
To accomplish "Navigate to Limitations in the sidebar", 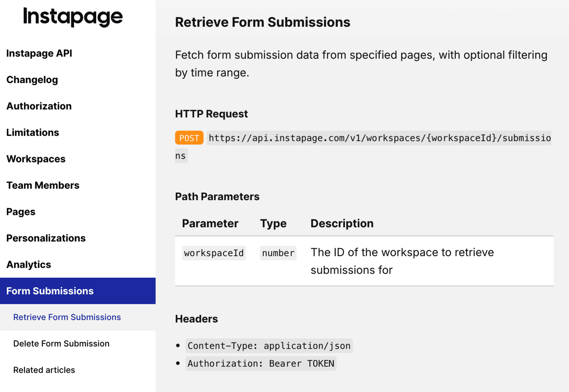I will (x=33, y=133).
